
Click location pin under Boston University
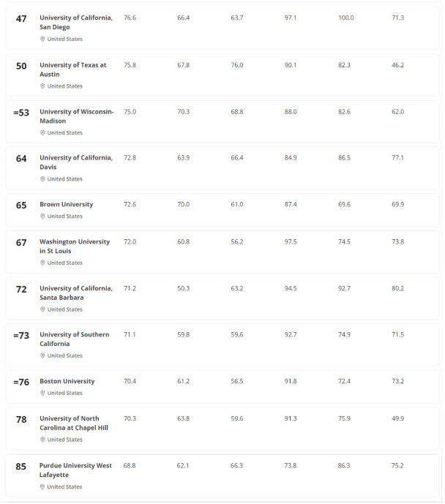42,394
